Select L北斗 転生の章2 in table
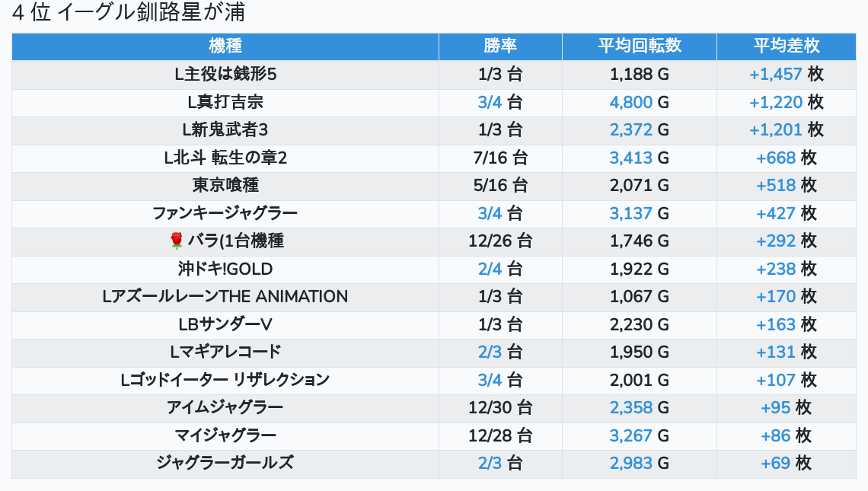The width and height of the screenshot is (868, 491). [225, 158]
